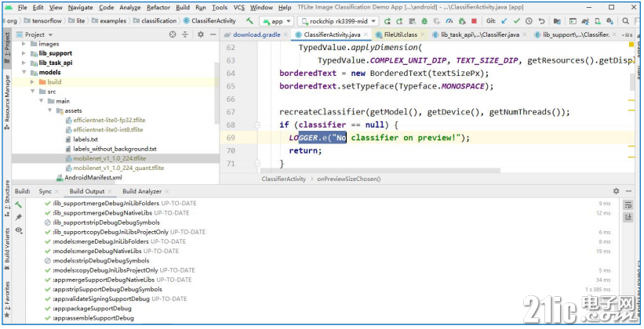This screenshot has width=644, height=329.
Task: Open the Profiler gauge icon
Action: coord(449,21)
